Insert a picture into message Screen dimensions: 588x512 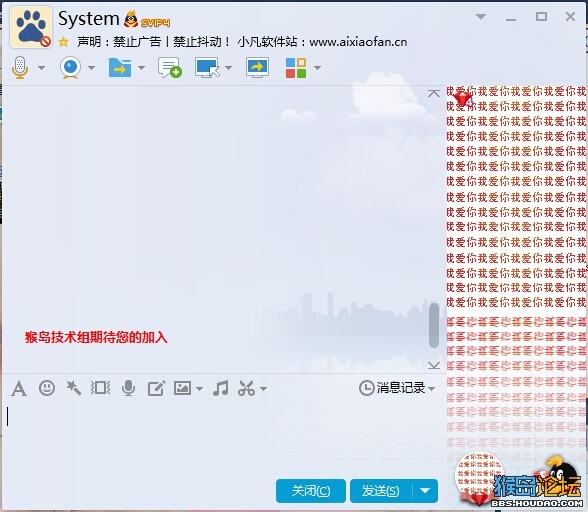[182, 388]
